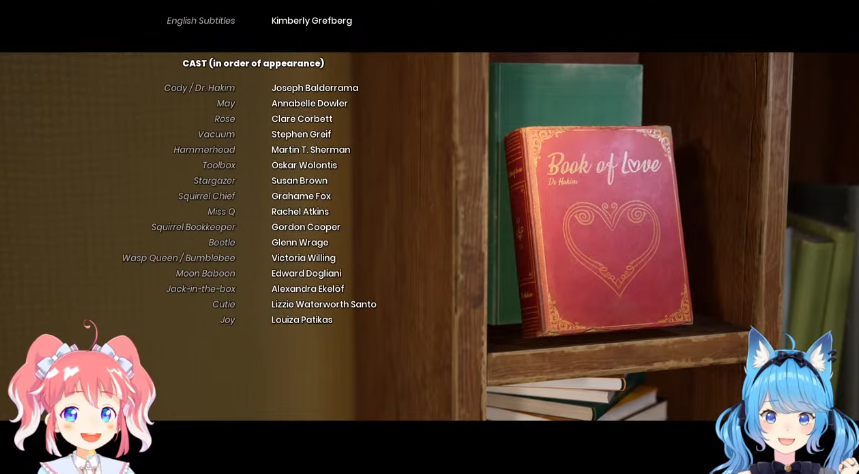This screenshot has height=474, width=859.
Task: Click cast name "Susan Brown"
Action: (x=299, y=181)
